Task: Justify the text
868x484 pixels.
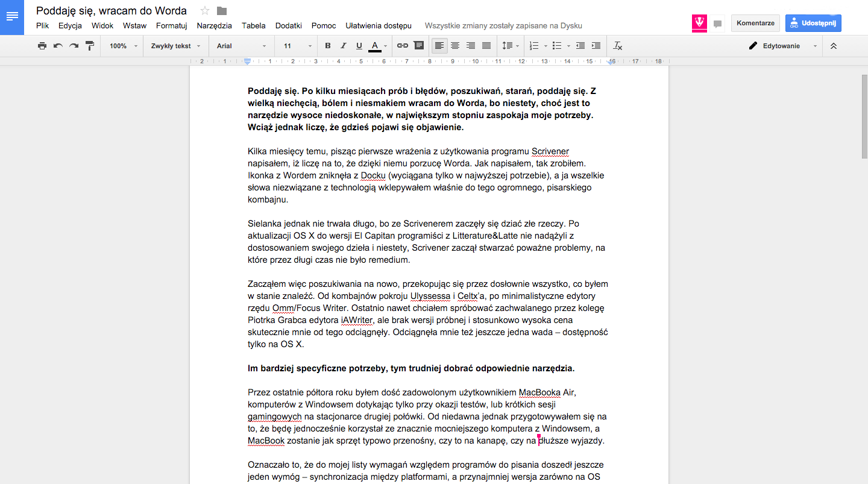Action: [x=486, y=46]
